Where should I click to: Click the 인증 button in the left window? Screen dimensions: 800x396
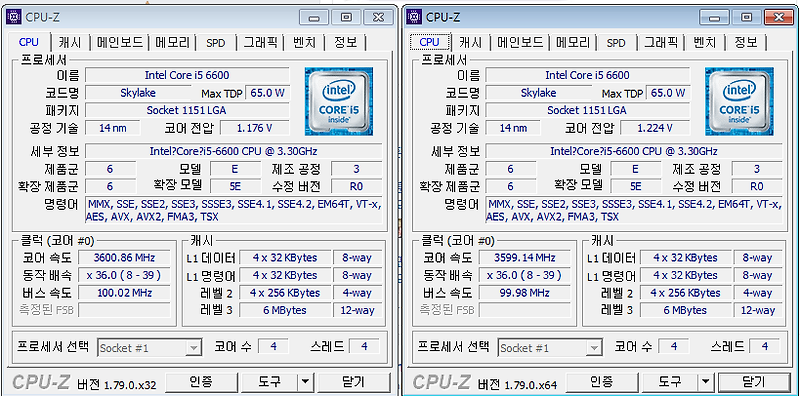201,382
